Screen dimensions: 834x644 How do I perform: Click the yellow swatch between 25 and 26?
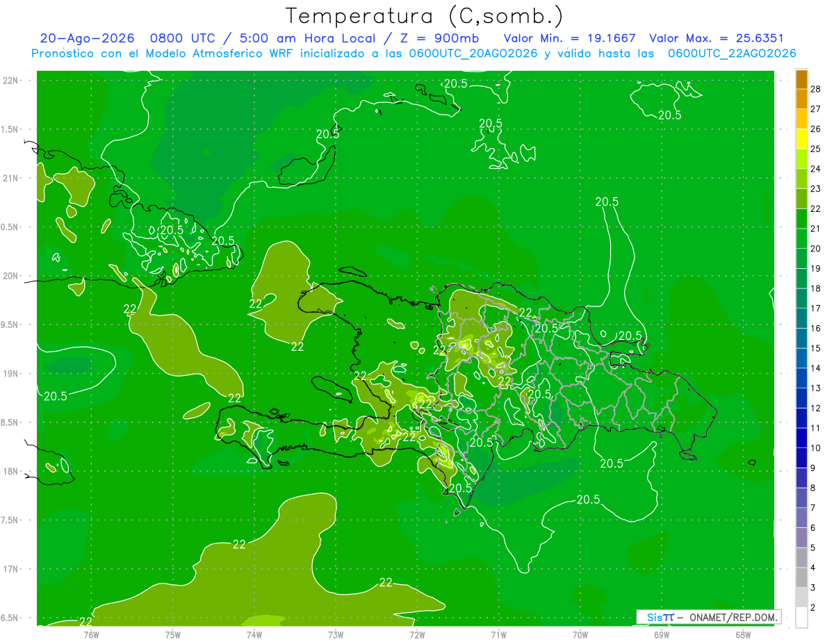click(801, 139)
